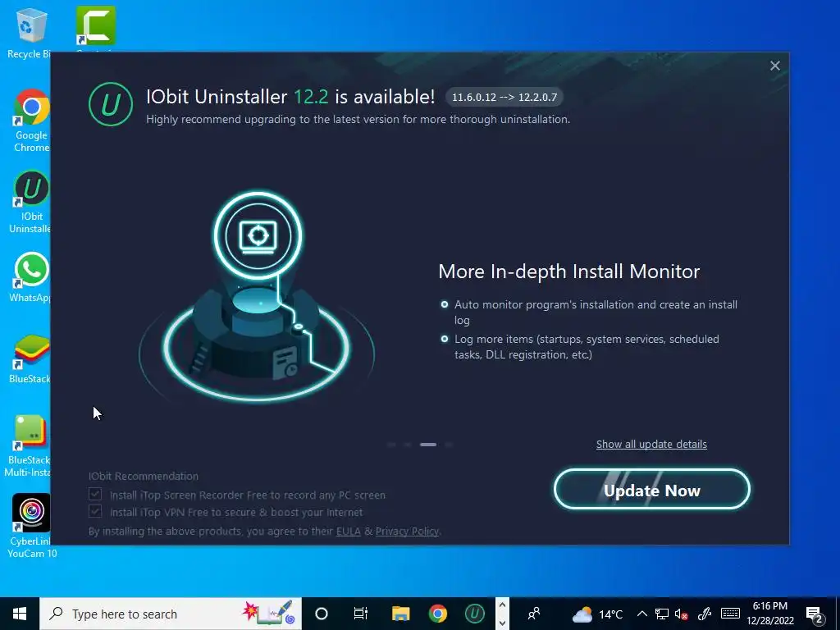The image size is (840, 630).
Task: Close the IObit update dialog
Action: (x=774, y=66)
